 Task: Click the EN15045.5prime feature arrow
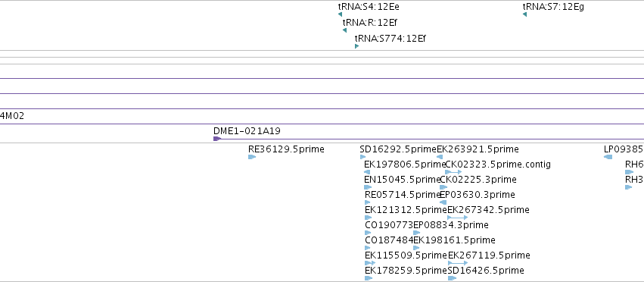(368, 187)
